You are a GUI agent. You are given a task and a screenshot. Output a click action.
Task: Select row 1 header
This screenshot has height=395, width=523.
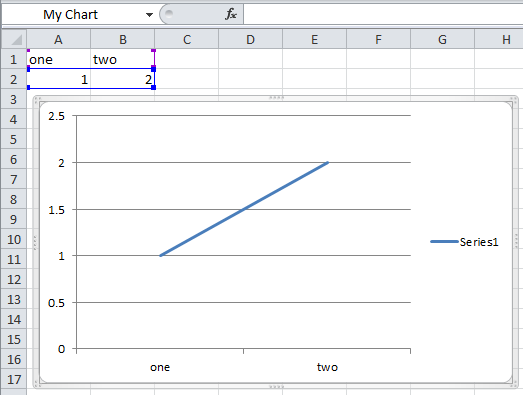pos(14,59)
